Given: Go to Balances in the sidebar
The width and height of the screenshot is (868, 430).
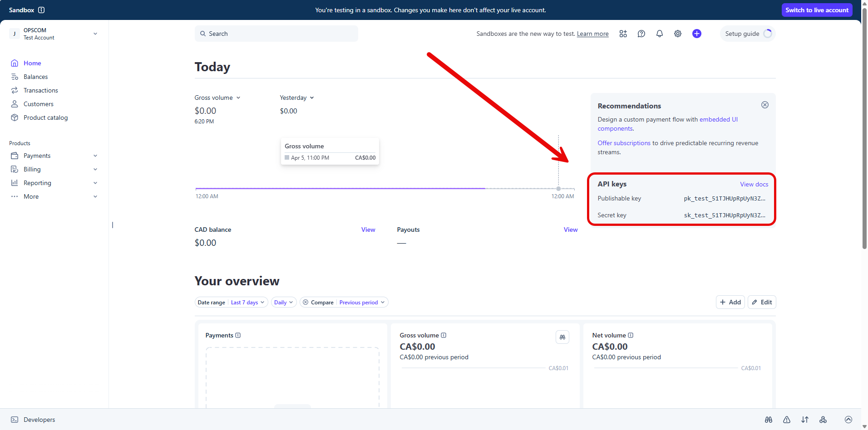Looking at the screenshot, I should [35, 77].
